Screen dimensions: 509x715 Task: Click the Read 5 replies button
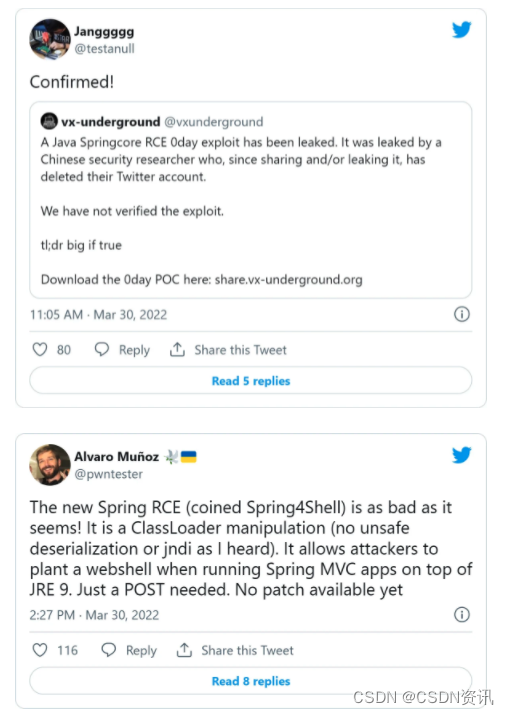tap(251, 381)
